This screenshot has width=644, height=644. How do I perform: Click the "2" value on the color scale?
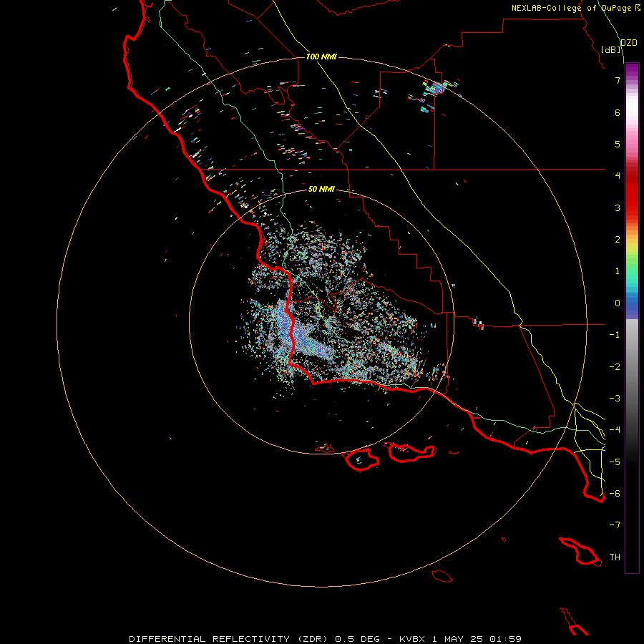tap(618, 240)
